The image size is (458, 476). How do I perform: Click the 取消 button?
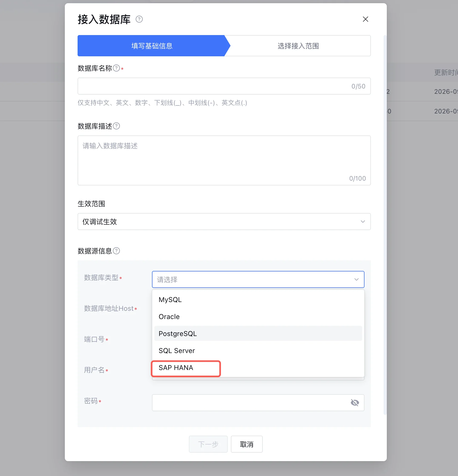pyautogui.click(x=247, y=444)
